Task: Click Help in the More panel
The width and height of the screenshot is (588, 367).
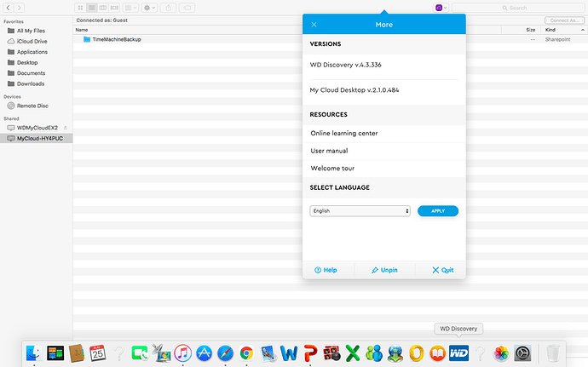Action: (326, 270)
